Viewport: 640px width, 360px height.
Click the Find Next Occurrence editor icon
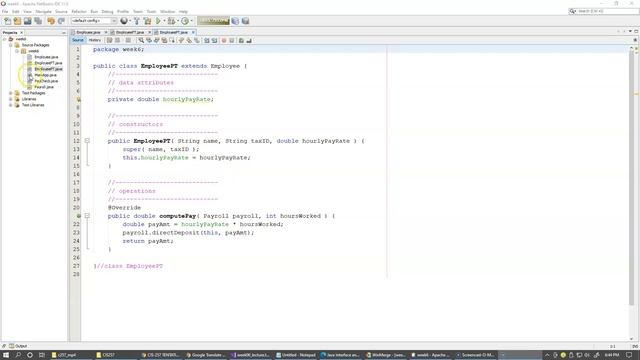point(156,40)
